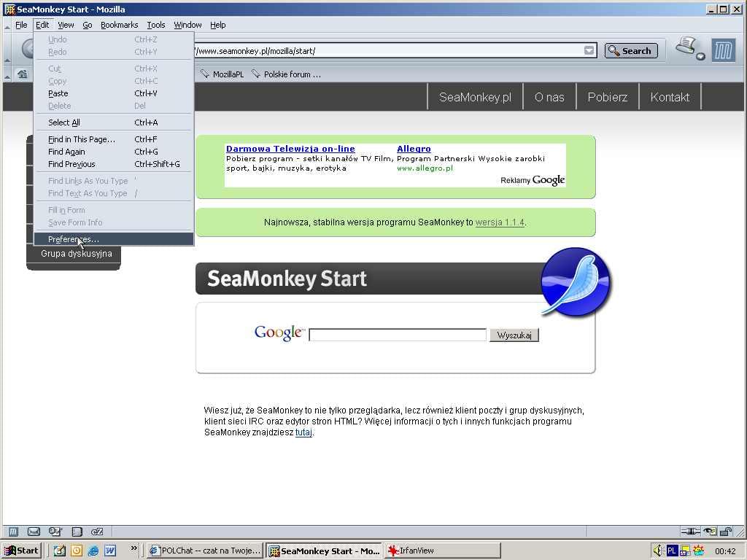This screenshot has width=747, height=560.
Task: Open the SeaMonkey.pl navigation link
Action: point(475,97)
